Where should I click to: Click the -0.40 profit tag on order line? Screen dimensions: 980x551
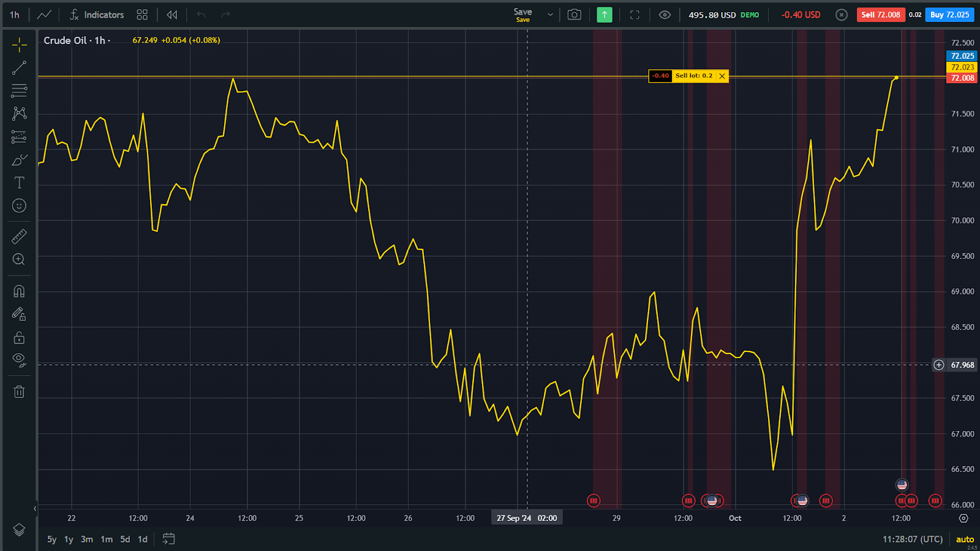[x=660, y=76]
